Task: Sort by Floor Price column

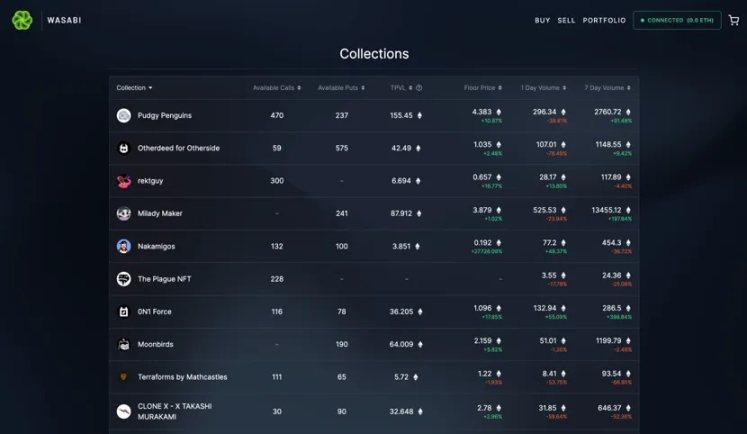Action: pos(483,88)
